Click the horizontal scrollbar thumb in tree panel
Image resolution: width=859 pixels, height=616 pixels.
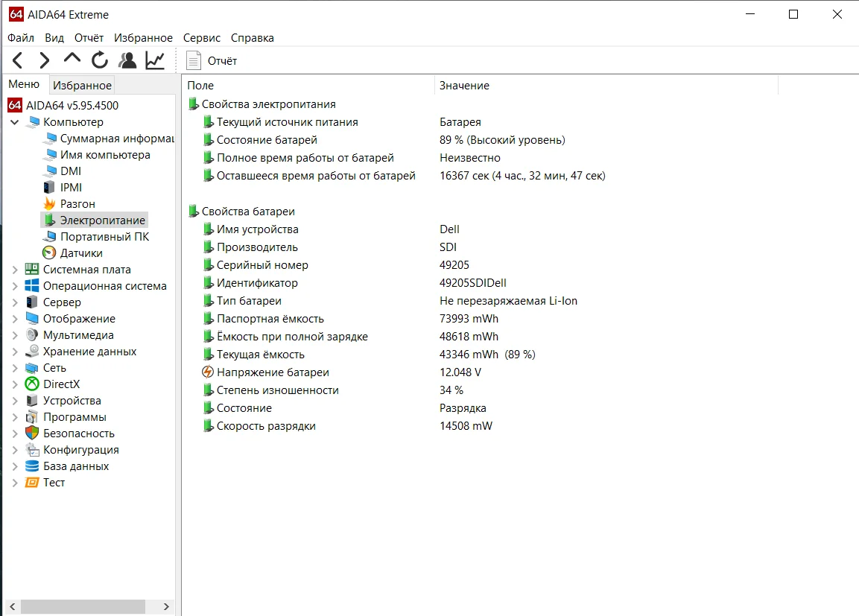[x=83, y=607]
